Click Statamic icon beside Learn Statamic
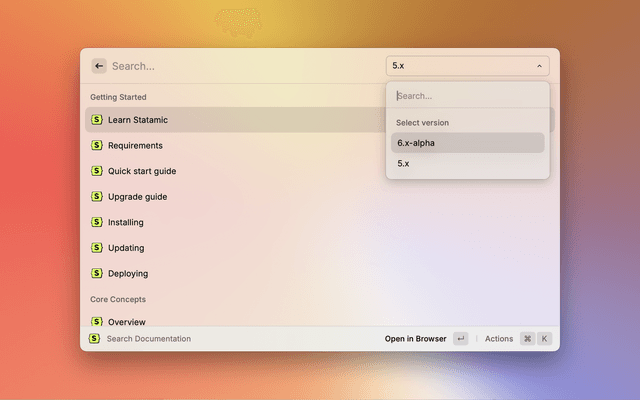Viewport: 640px width, 400px height. (97, 120)
